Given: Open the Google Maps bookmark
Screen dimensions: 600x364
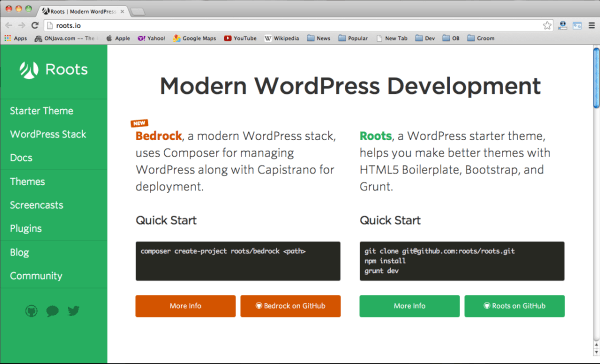Looking at the screenshot, I should pyautogui.click(x=194, y=38).
